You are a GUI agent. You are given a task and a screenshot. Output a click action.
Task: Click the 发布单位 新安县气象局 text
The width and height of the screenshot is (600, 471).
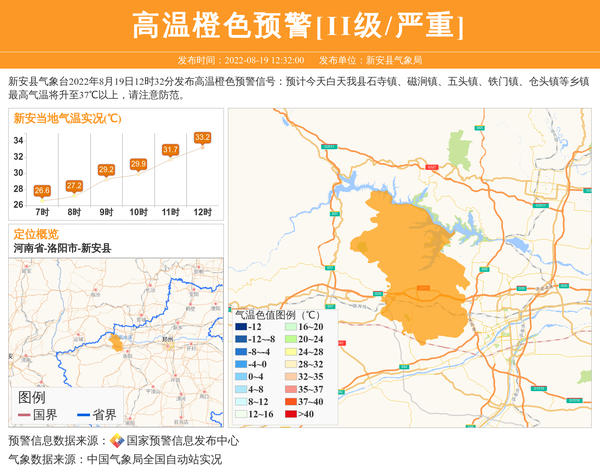point(378,60)
